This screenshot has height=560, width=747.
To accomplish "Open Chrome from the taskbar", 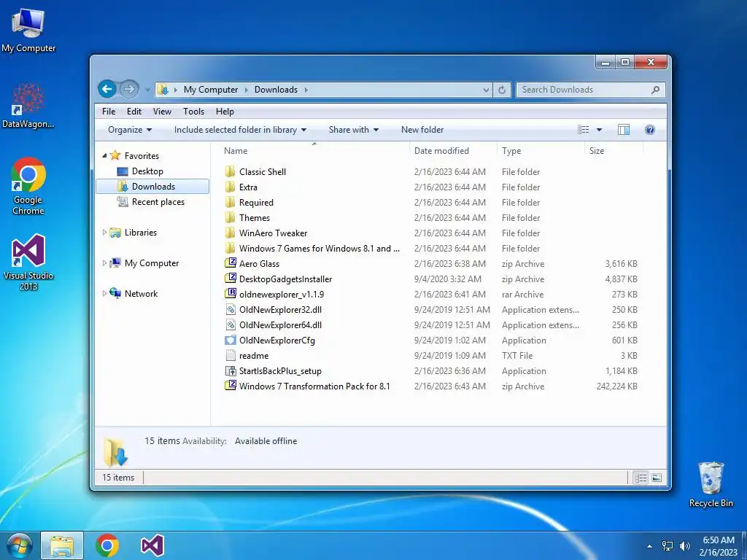I will (x=107, y=545).
